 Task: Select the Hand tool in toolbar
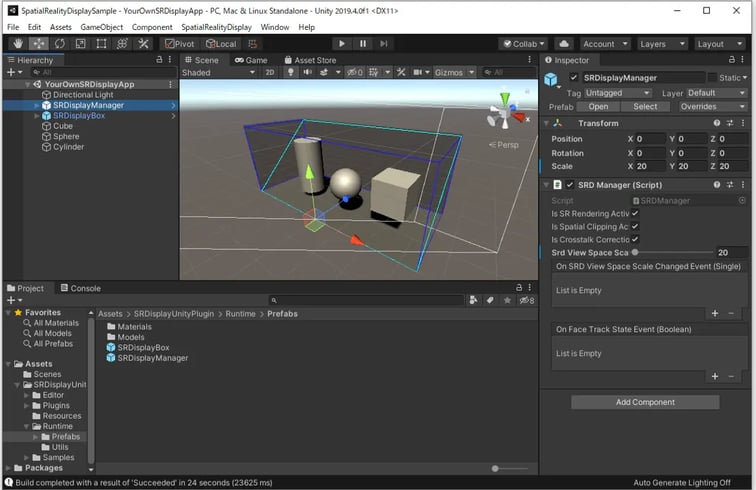click(x=18, y=44)
